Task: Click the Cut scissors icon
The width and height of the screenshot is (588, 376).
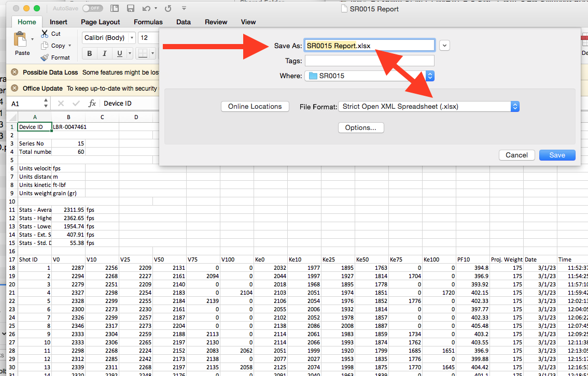Action: click(x=45, y=34)
